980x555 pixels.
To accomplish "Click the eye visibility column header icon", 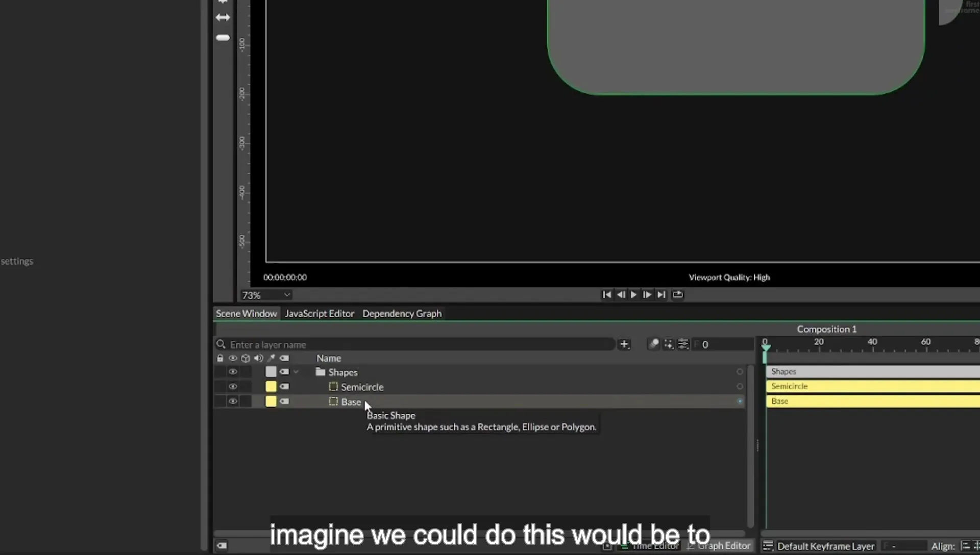I will [x=233, y=358].
